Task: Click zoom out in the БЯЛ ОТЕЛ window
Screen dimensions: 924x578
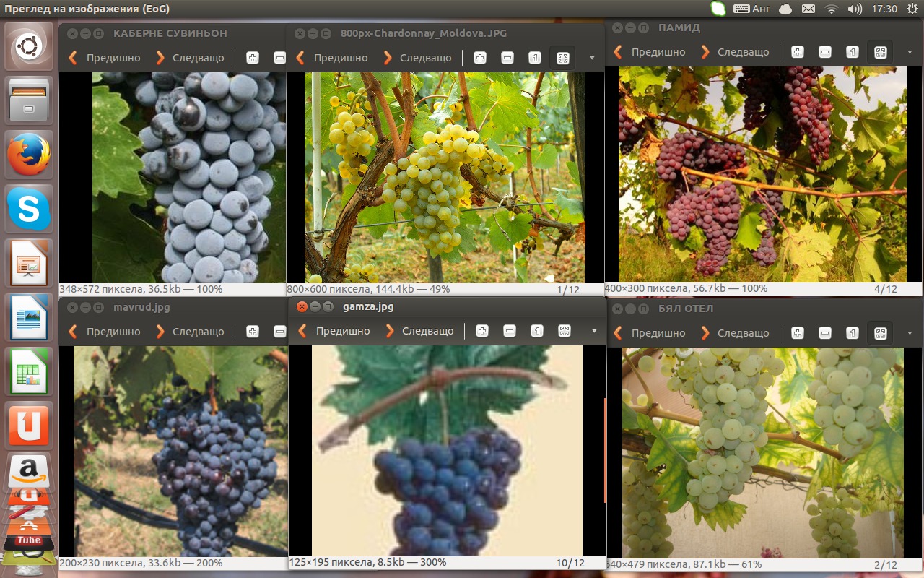Action: click(x=825, y=333)
